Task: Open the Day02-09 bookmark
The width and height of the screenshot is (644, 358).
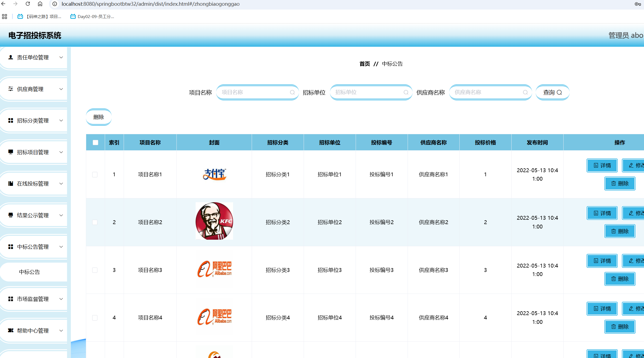Action: coord(92,16)
